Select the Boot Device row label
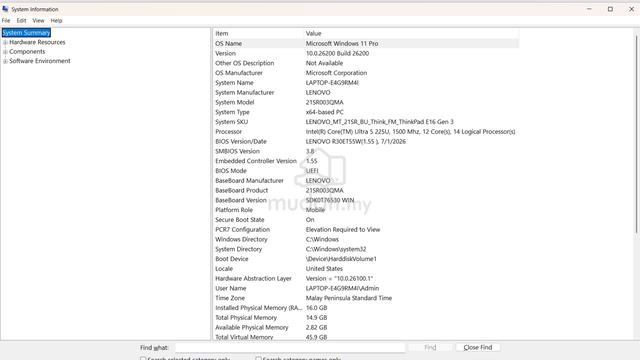 coord(231,259)
